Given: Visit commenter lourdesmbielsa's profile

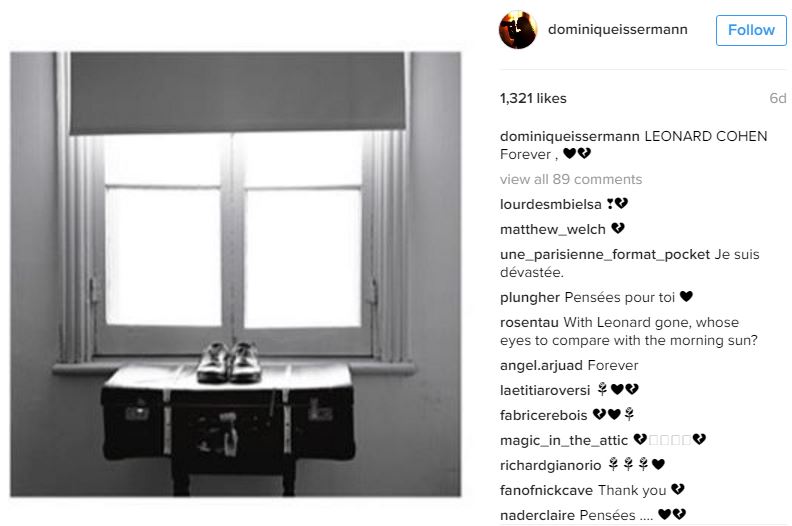Looking at the screenshot, I should tap(551, 204).
